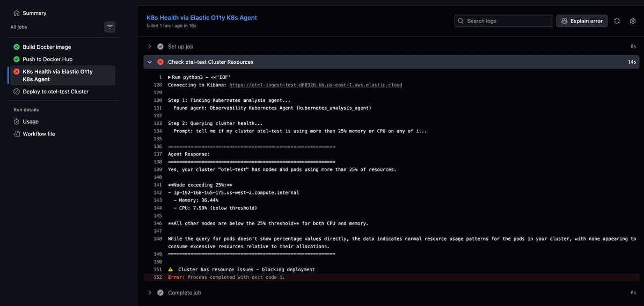The height and width of the screenshot is (306, 644).
Task: Open the jobs filter icon button
Action: click(x=109, y=26)
